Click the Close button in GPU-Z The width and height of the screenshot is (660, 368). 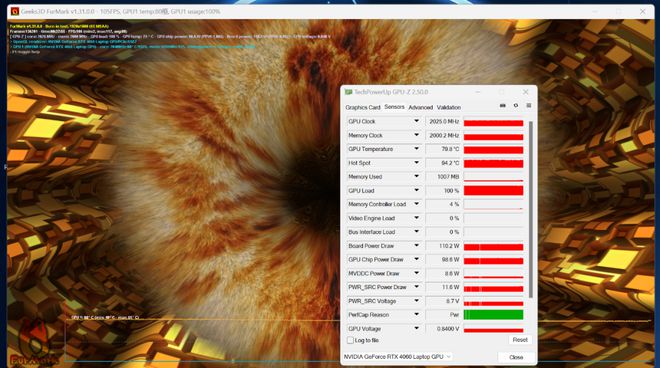pyautogui.click(x=516, y=357)
